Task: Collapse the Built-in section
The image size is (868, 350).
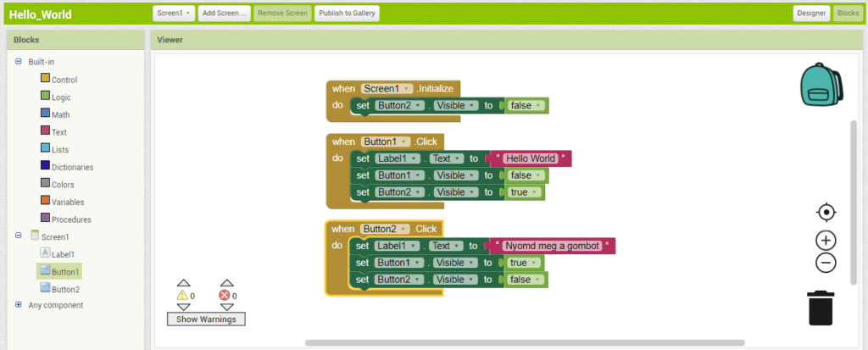Action: tap(19, 62)
